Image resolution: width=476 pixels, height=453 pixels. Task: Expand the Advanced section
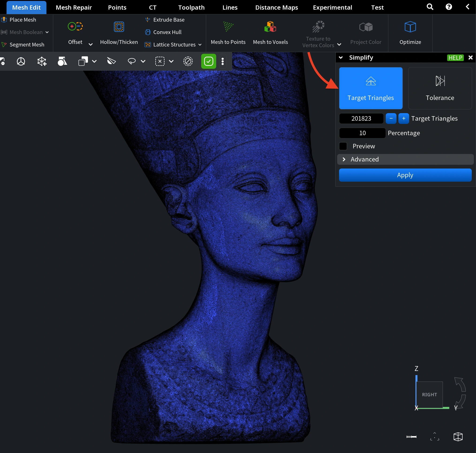[x=405, y=159]
